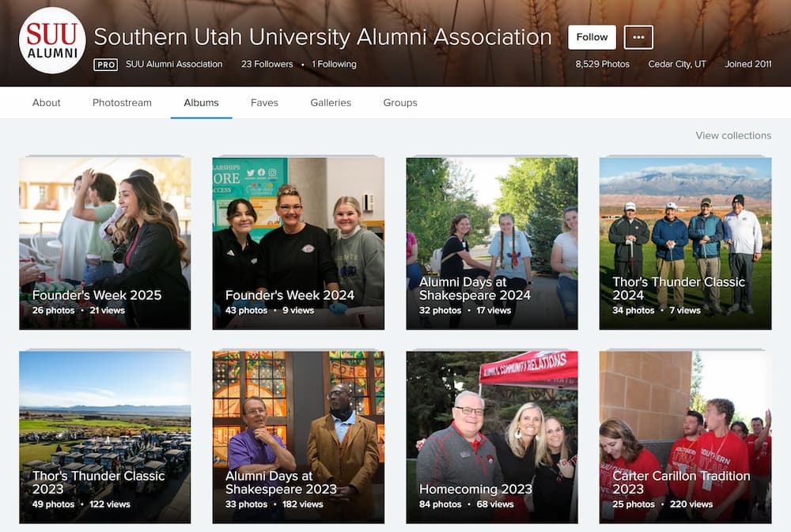
Task: Click the View collections link
Action: [x=733, y=136]
